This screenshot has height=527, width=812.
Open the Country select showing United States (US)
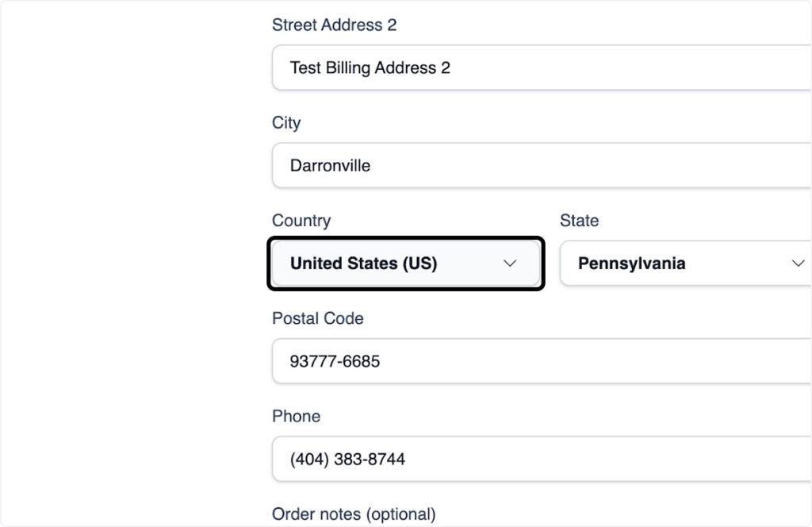406,263
